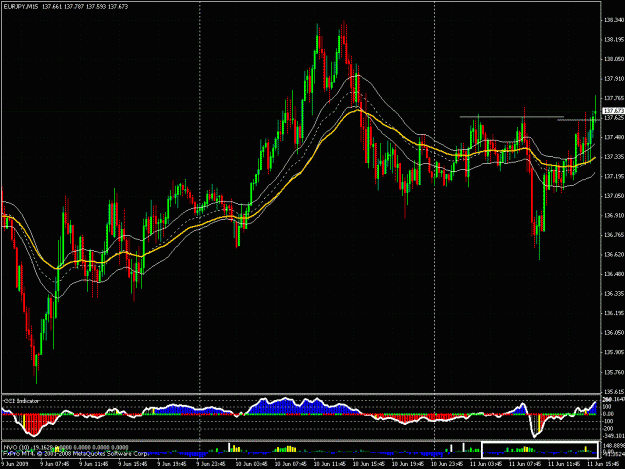
Task: Click the 136.195 price scale label
Action: [614, 313]
